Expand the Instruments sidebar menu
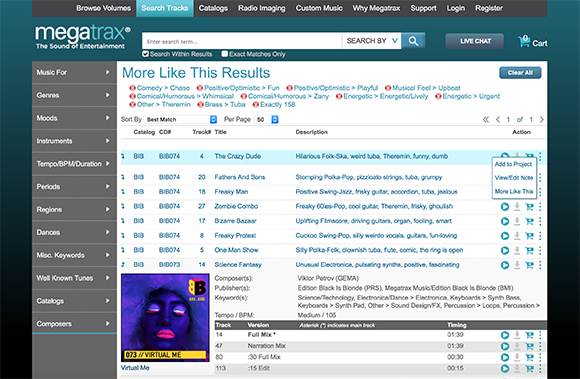Image resolution: width=580 pixels, height=379 pixels. 74,141
